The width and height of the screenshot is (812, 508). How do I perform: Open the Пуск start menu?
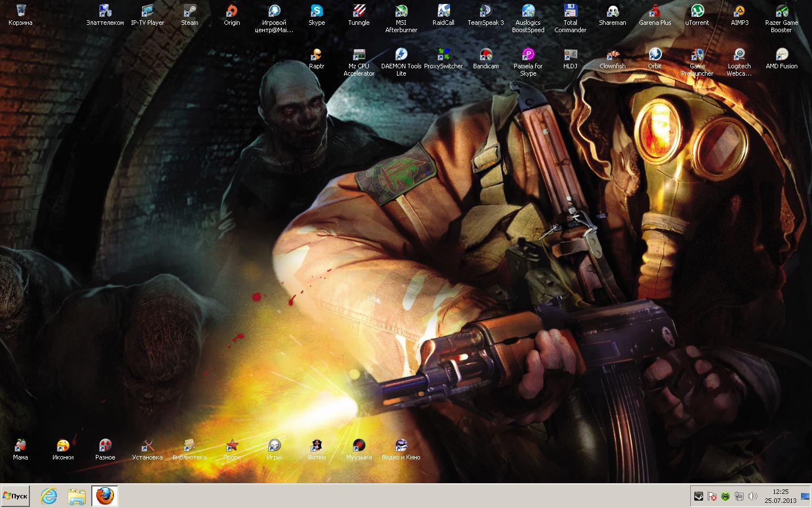[15, 496]
